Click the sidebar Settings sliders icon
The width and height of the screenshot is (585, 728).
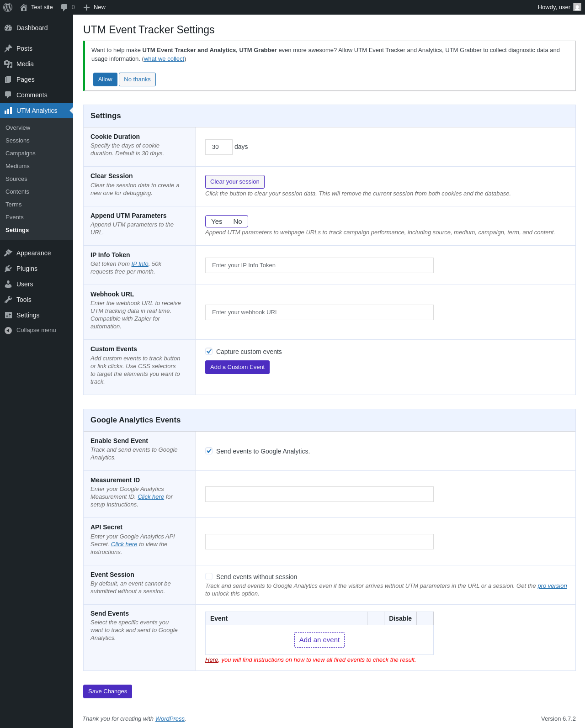click(8, 315)
